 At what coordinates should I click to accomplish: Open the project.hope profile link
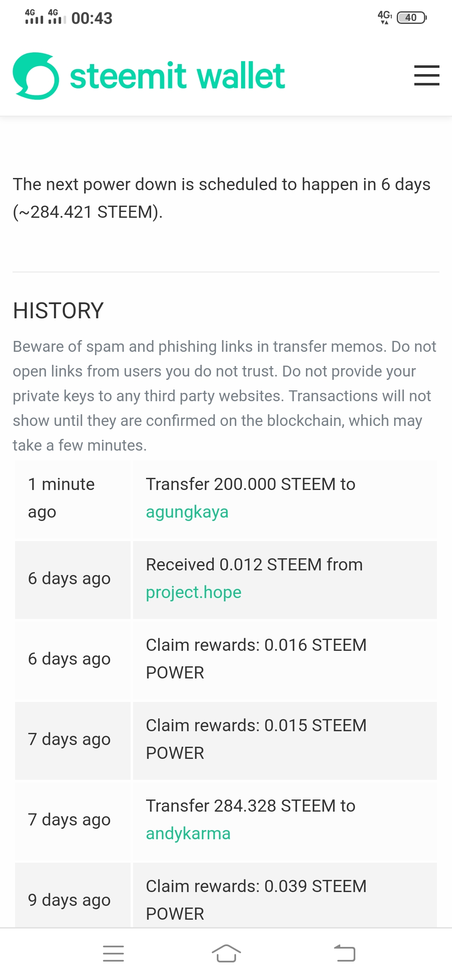click(193, 592)
